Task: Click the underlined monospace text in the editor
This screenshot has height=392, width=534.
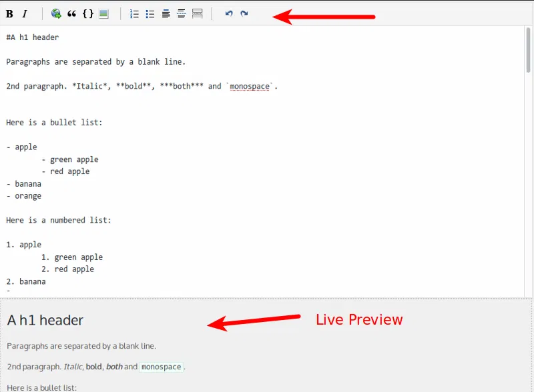Action: 250,86
